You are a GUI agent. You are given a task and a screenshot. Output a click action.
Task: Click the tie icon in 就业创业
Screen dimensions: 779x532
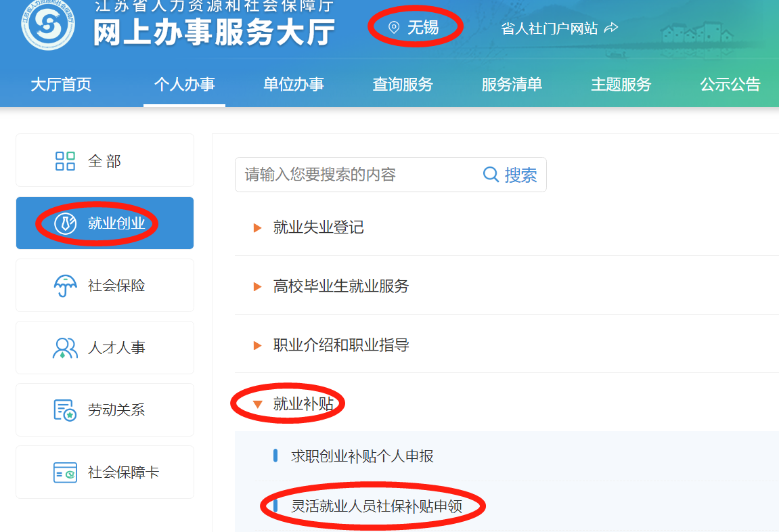click(65, 223)
